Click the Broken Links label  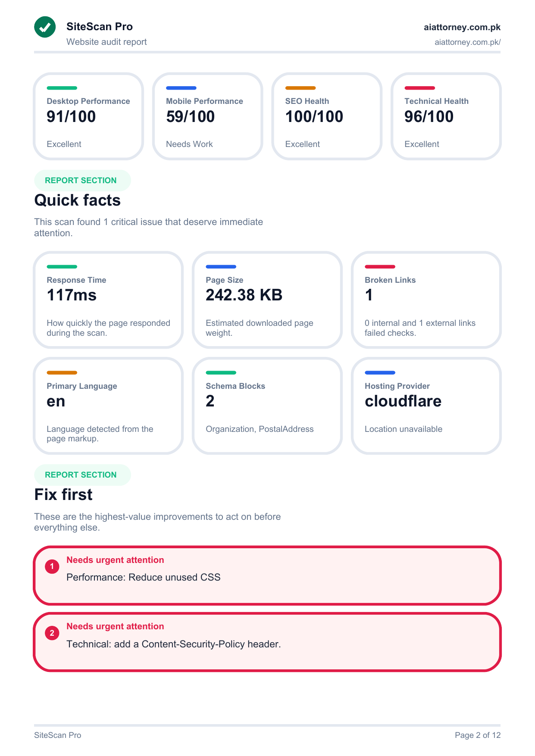click(390, 280)
